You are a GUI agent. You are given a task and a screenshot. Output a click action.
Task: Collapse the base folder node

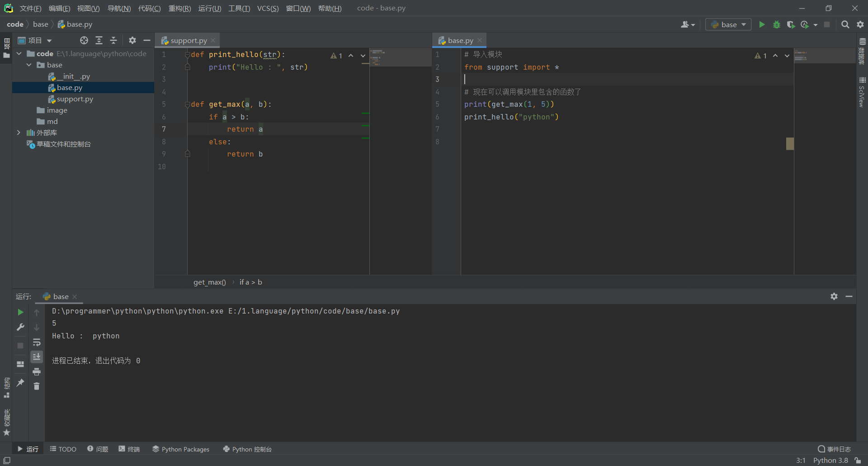point(29,65)
